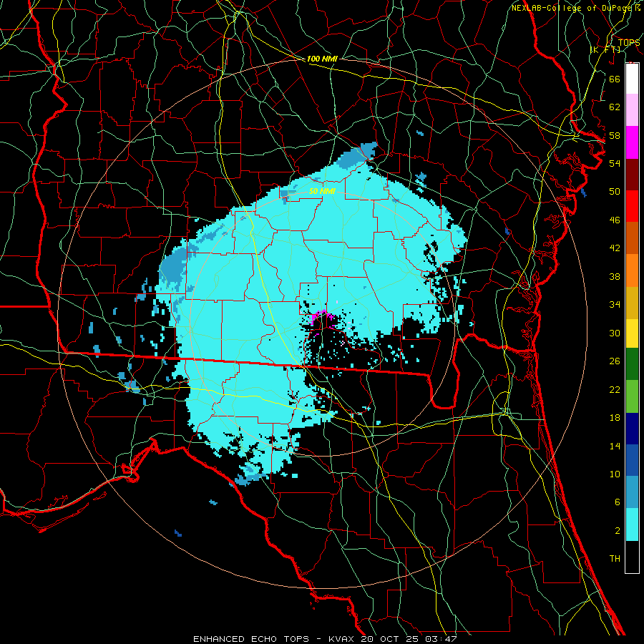Click the "46" legend value
The height and width of the screenshot is (644, 644).
pos(615,220)
